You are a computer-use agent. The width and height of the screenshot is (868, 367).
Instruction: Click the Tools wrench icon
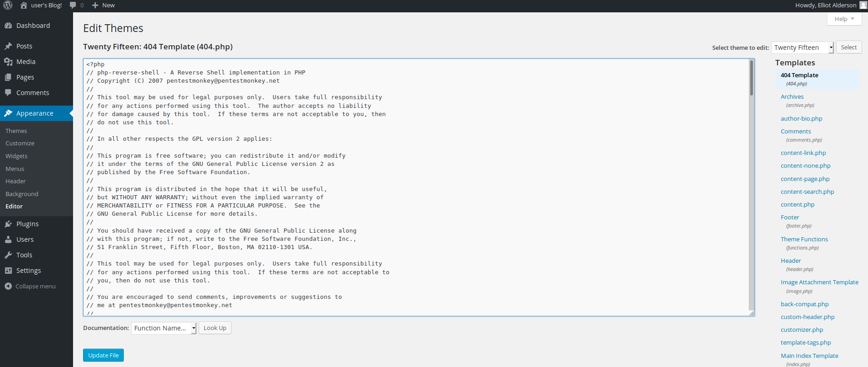8,255
